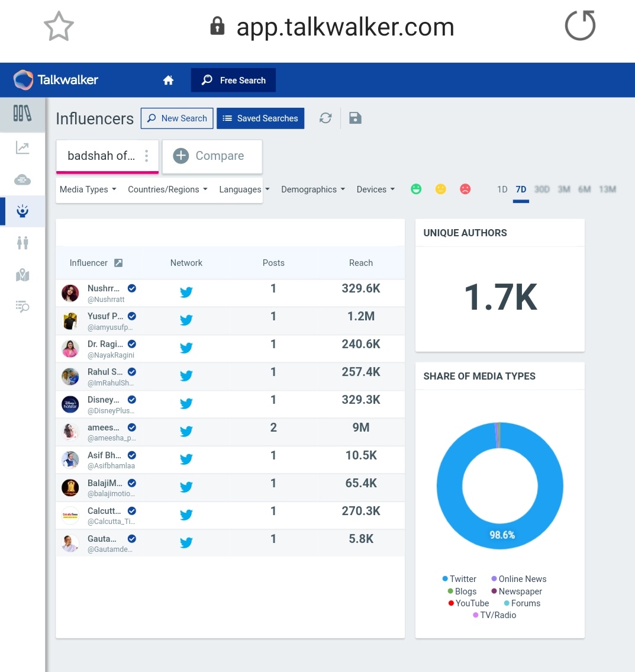
Task: Open Saved Searches
Action: [x=260, y=118]
